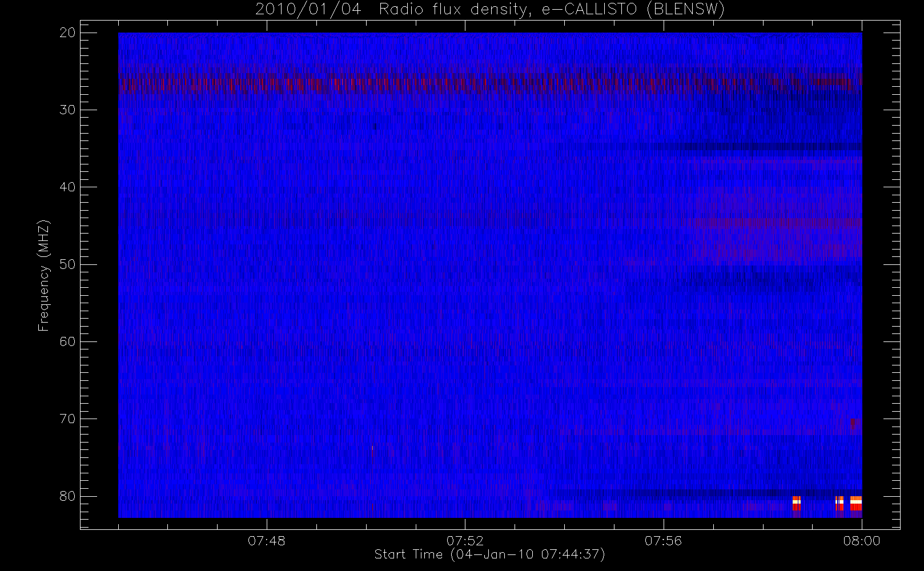Click the red interference band near 27 MHz
Screen dimensions: 924x571
(490, 83)
